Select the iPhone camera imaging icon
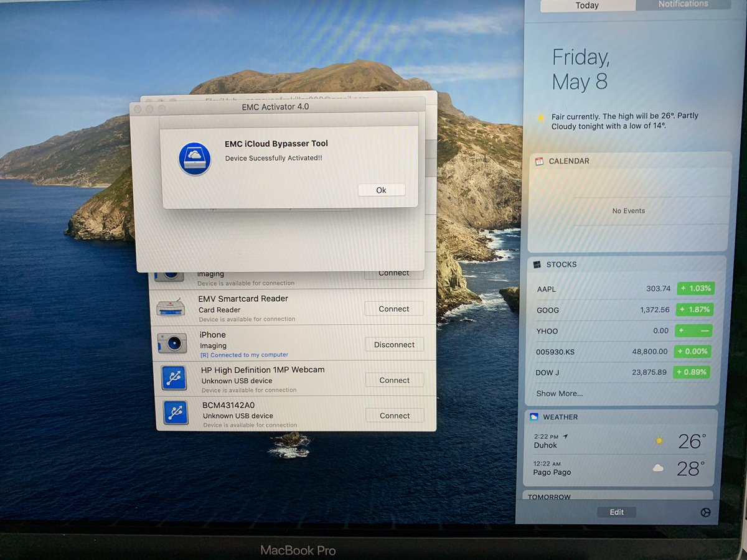Viewport: 747px width, 560px height. tap(172, 343)
